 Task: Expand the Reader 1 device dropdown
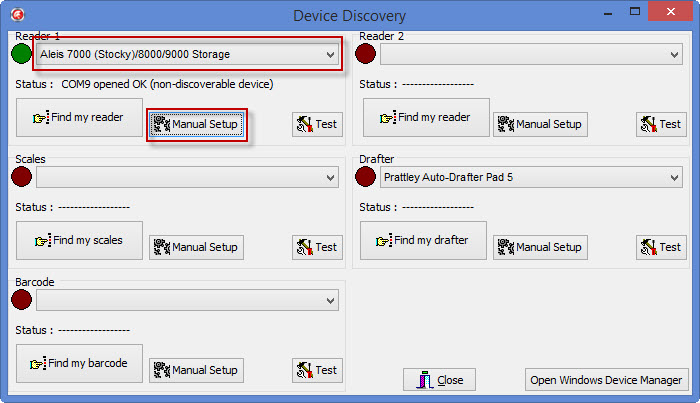pos(188,54)
